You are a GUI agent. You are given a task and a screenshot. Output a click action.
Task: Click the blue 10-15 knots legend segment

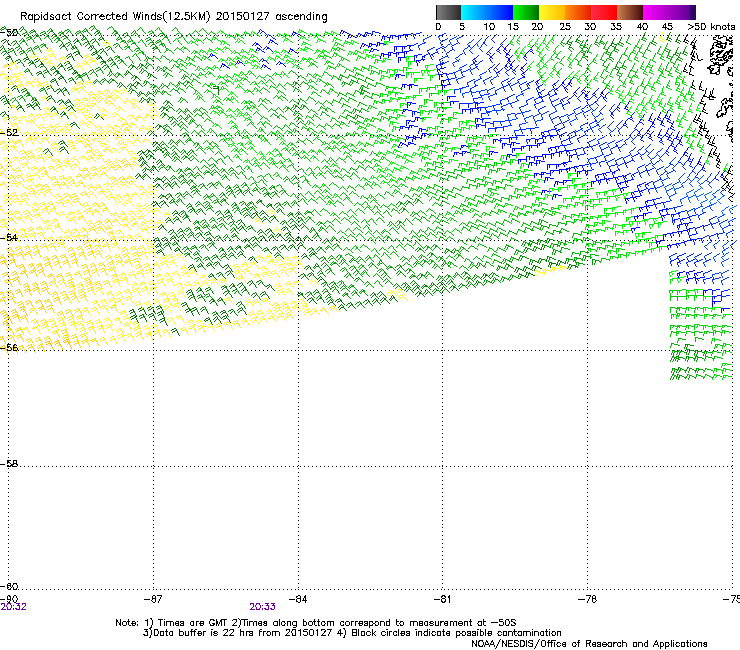pos(500,12)
